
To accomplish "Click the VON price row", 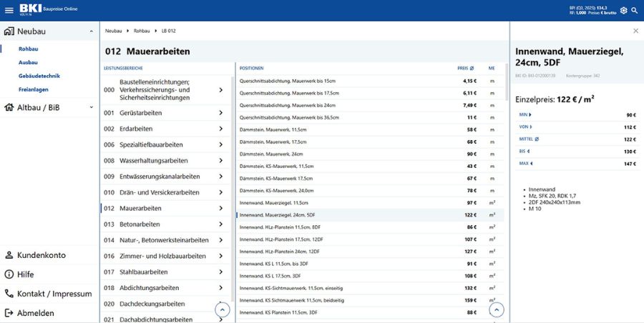I will coord(577,127).
